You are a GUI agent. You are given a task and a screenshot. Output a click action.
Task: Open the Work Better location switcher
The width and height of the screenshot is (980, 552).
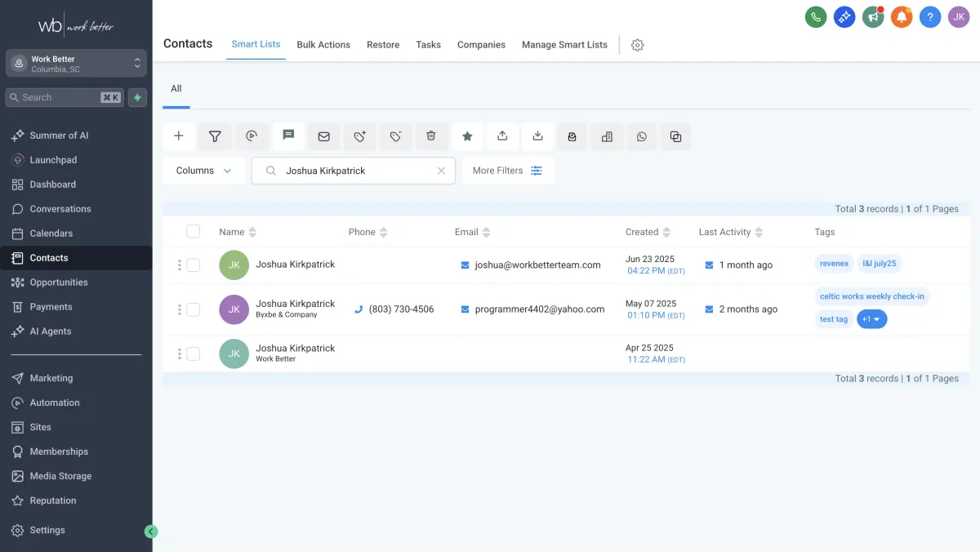pyautogui.click(x=76, y=64)
